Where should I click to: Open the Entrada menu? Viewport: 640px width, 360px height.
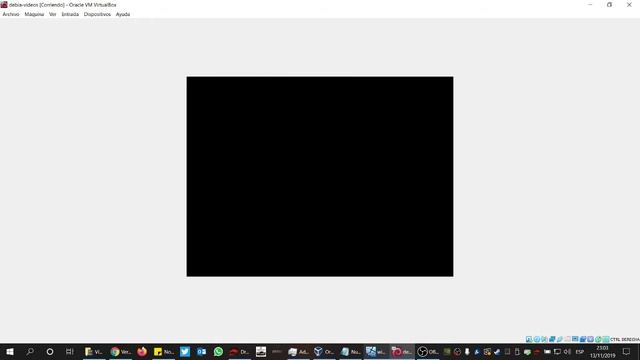pos(70,14)
